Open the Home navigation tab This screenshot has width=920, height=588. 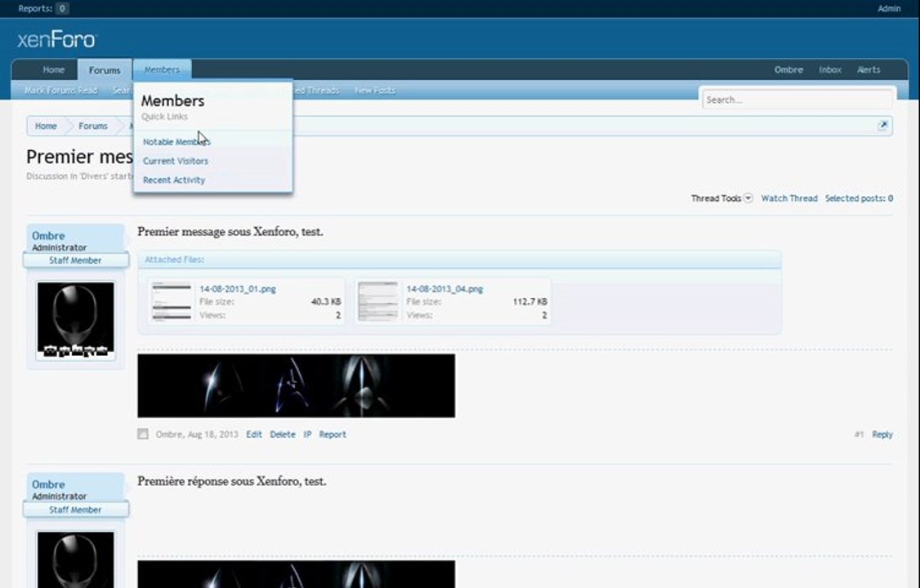[x=53, y=69]
